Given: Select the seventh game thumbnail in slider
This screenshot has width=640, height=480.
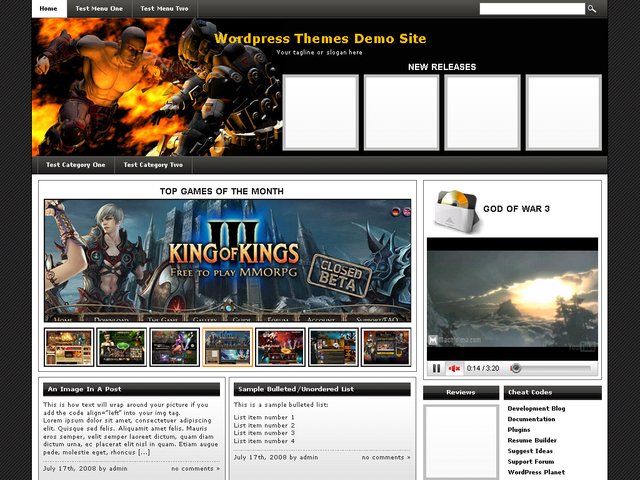Looking at the screenshot, I should 386,347.
